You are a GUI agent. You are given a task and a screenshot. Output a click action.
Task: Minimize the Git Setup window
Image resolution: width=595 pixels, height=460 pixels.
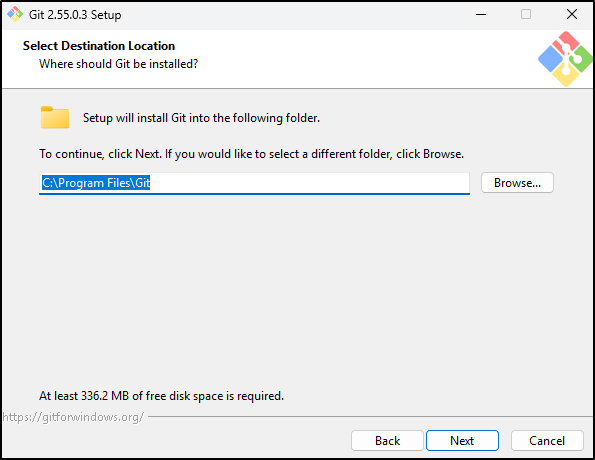[x=481, y=14]
